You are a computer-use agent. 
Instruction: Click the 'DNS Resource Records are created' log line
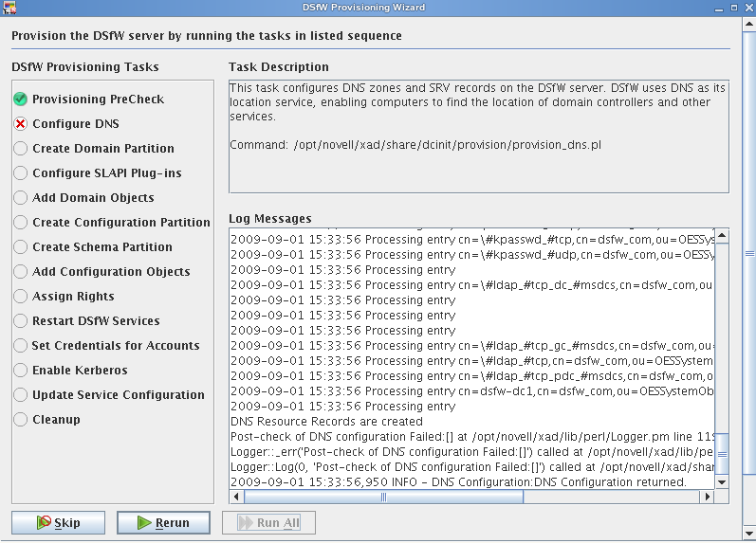coord(326,422)
